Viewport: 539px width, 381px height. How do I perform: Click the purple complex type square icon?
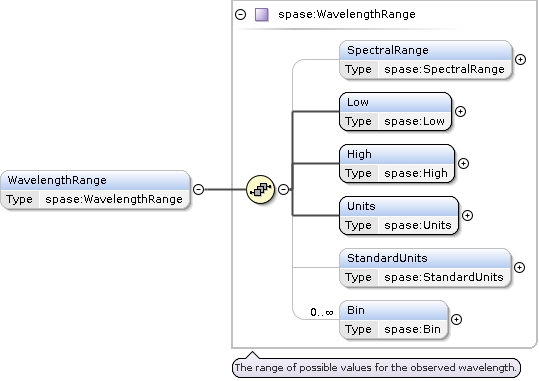[x=262, y=15]
